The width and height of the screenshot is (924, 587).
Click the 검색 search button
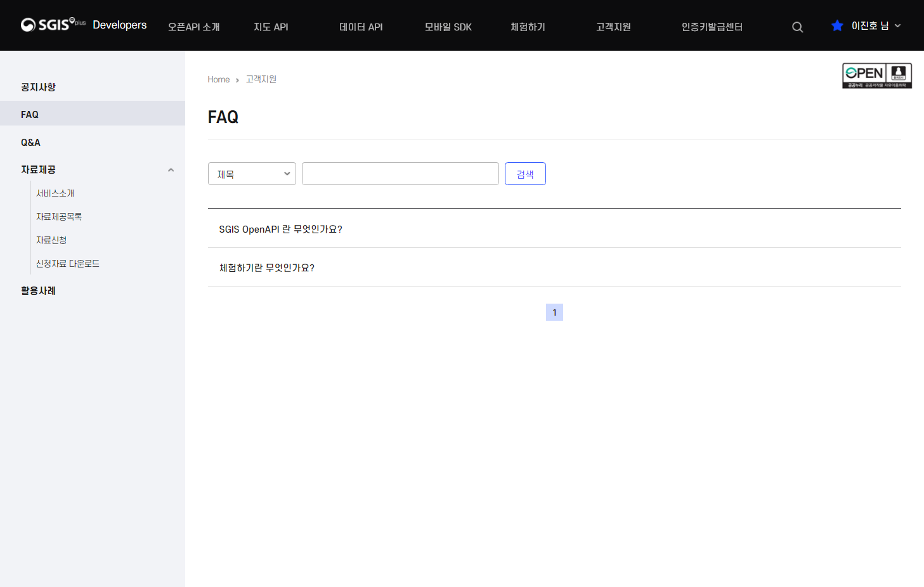point(525,173)
